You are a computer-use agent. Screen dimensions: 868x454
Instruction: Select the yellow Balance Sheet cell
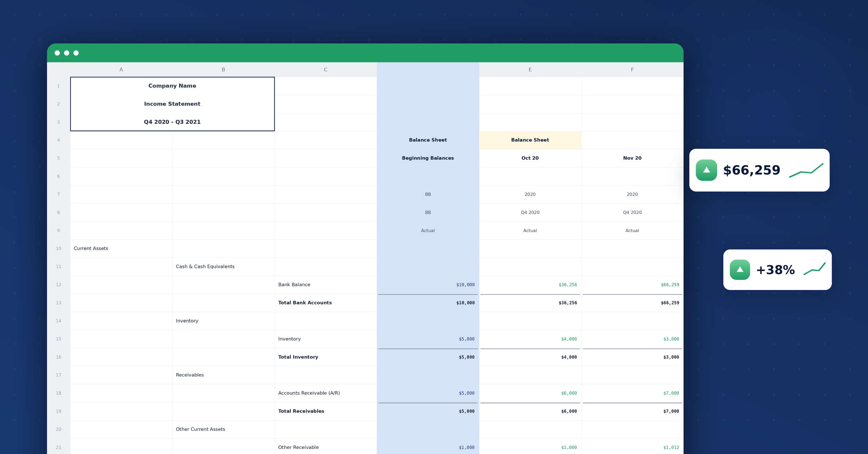tap(530, 140)
